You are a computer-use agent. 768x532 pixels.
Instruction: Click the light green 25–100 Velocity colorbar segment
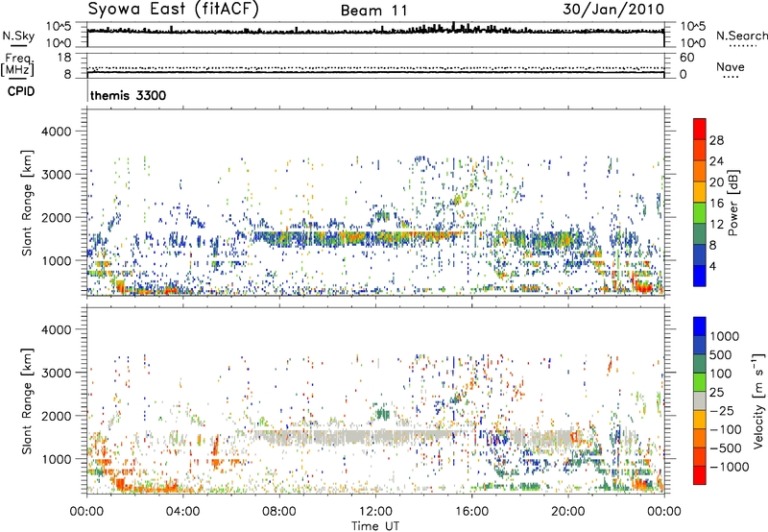tap(700, 382)
